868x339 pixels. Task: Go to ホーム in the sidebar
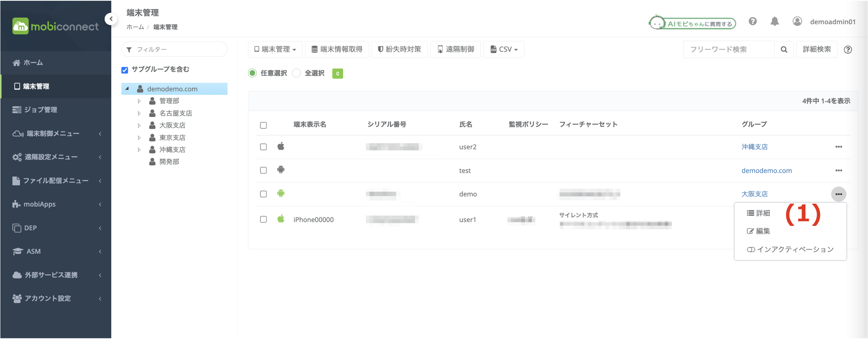coord(56,63)
